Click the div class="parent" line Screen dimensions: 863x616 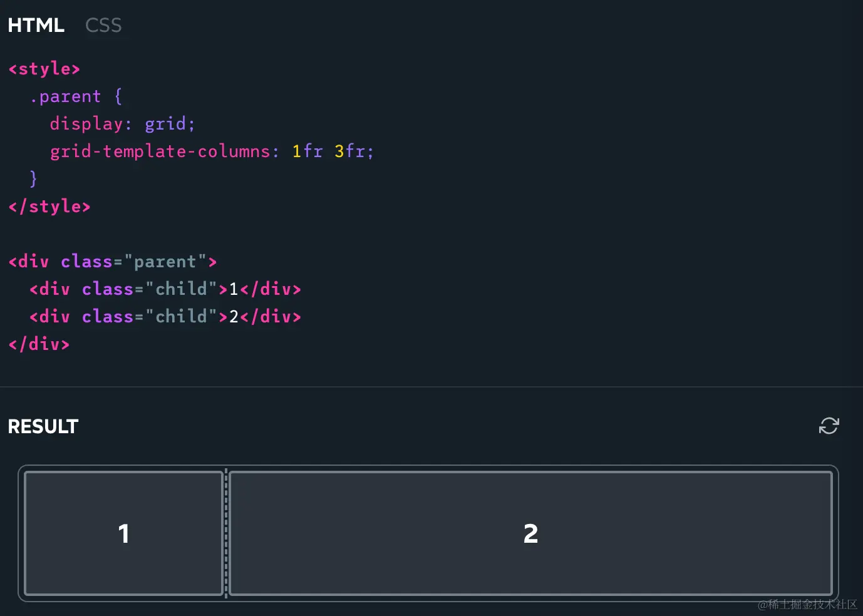tap(113, 262)
